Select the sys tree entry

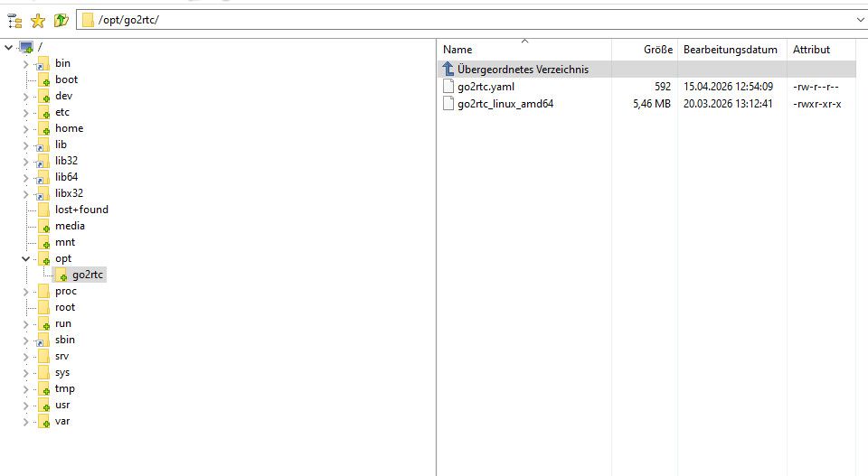click(x=62, y=373)
